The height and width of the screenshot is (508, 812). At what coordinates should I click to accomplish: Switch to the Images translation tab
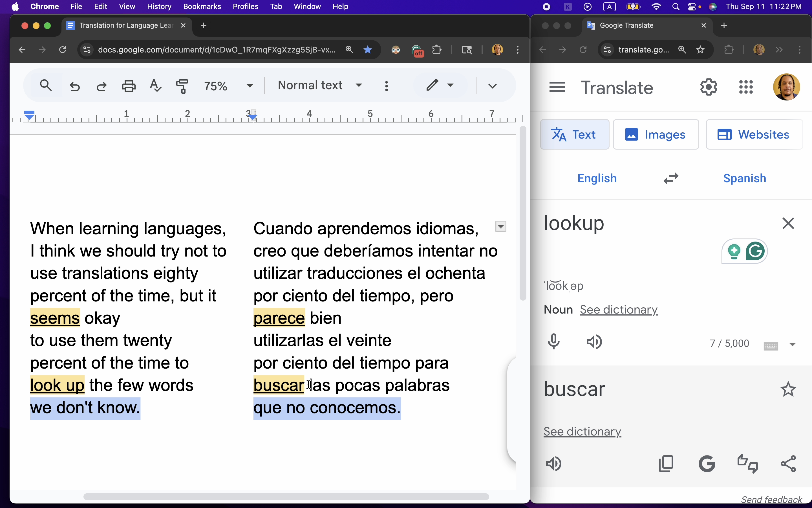(656, 134)
